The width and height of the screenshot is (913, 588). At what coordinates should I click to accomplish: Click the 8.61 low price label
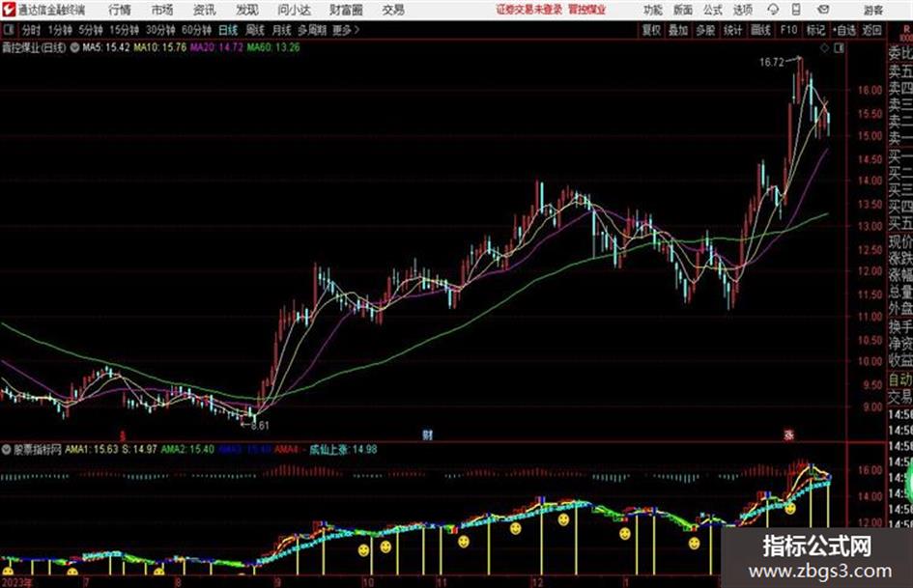click(x=260, y=426)
